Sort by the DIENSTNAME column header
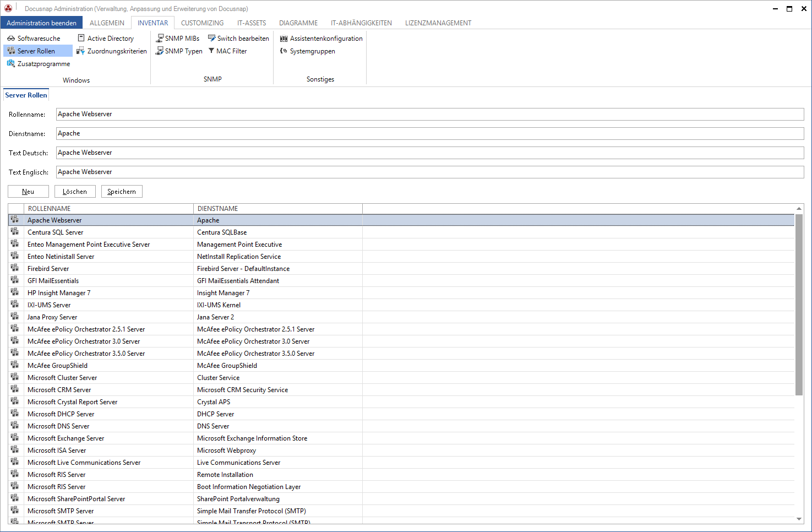 (x=278, y=209)
